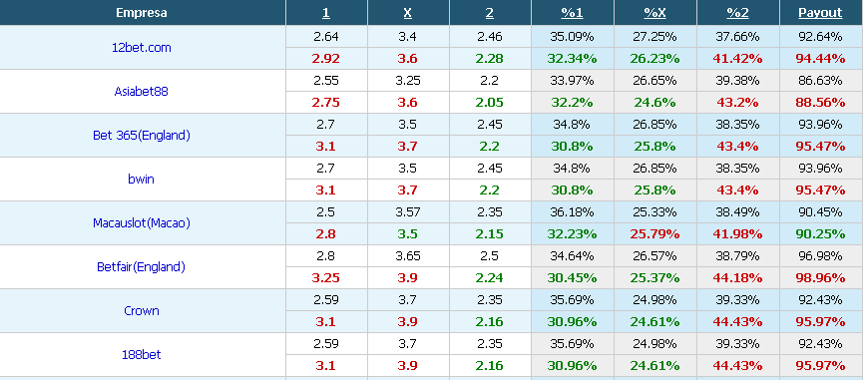Select the Macauslot(Macao) link
Image resolution: width=868 pixels, height=380 pixels.
[141, 222]
